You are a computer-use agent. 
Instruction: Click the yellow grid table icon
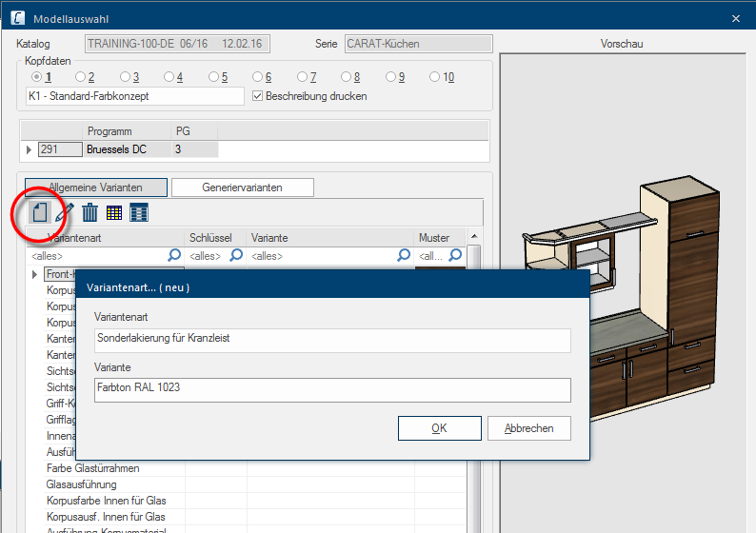click(x=114, y=212)
